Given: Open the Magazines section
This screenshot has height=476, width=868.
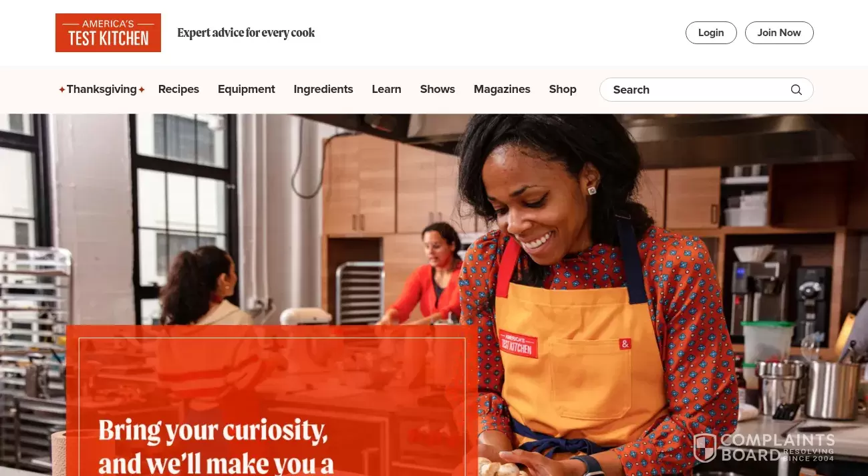Looking at the screenshot, I should click(502, 90).
